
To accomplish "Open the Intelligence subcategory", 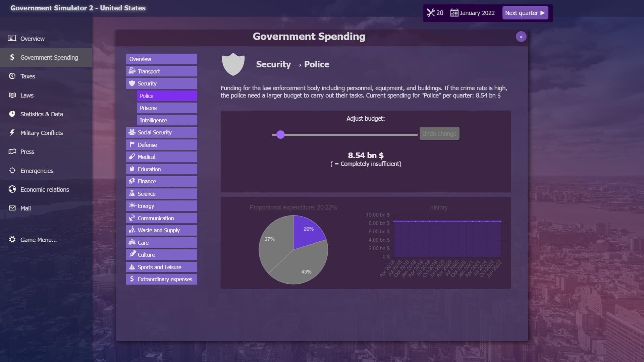I will click(167, 120).
